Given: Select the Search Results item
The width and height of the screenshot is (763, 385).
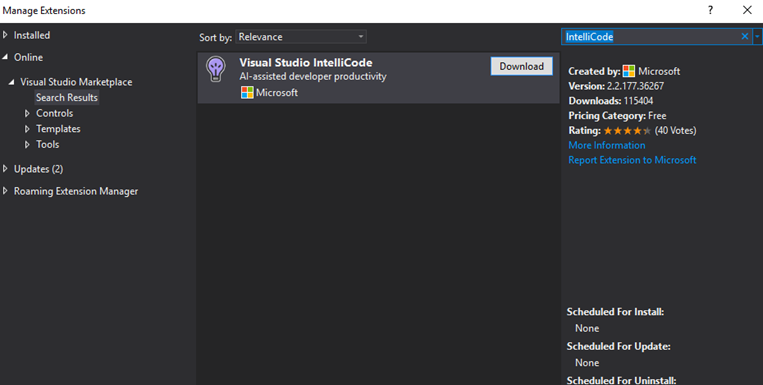Looking at the screenshot, I should point(67,97).
